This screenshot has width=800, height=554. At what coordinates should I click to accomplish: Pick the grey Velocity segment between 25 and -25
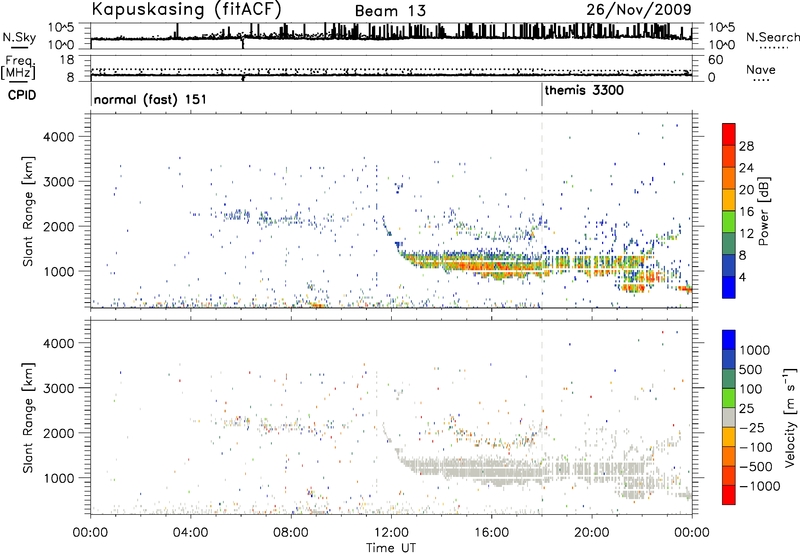tap(729, 417)
